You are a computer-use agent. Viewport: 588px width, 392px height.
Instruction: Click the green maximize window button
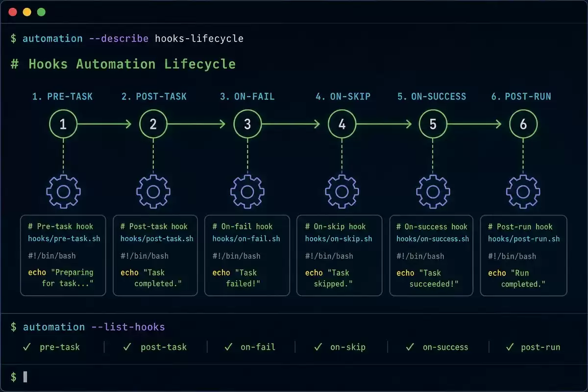(41, 12)
